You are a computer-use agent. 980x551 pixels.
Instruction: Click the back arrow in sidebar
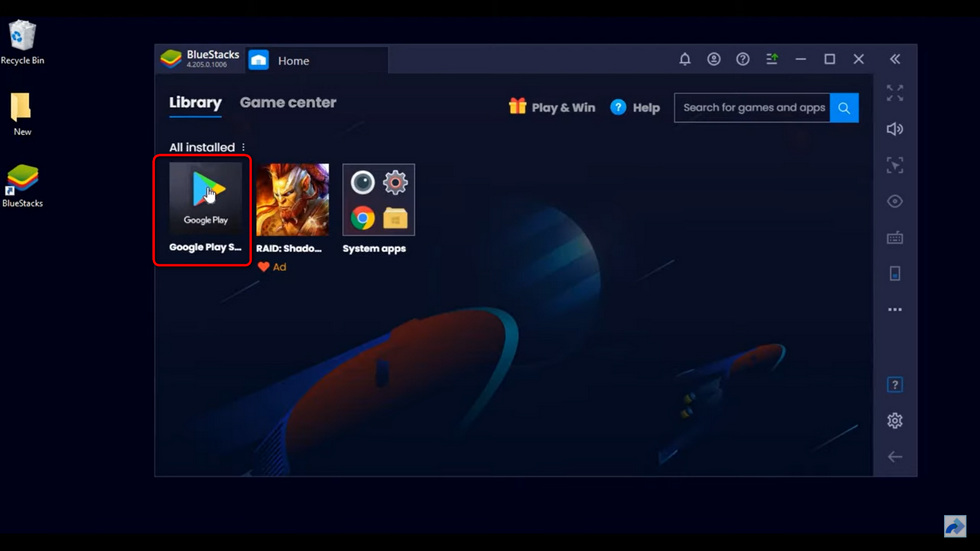(x=895, y=457)
